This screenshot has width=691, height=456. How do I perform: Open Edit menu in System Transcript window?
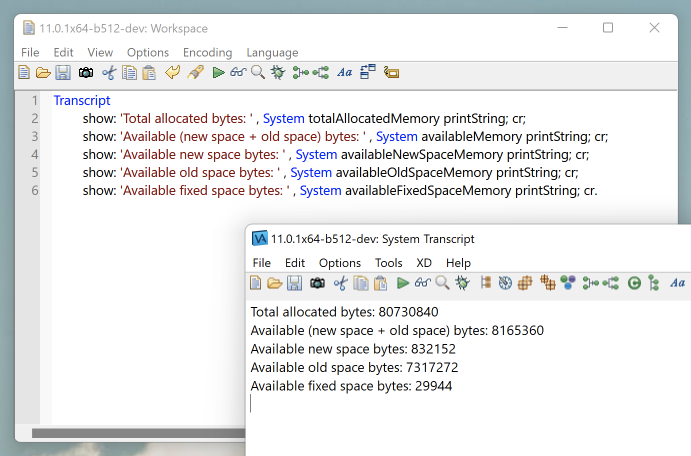(x=295, y=263)
